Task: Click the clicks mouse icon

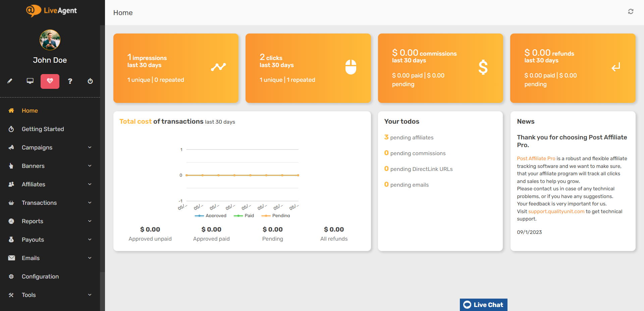Action: click(351, 67)
